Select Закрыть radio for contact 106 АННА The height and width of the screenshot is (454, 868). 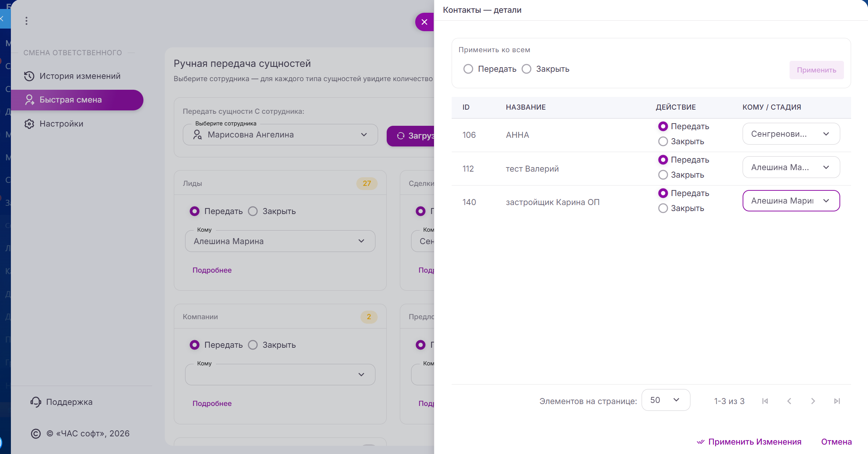[663, 142]
